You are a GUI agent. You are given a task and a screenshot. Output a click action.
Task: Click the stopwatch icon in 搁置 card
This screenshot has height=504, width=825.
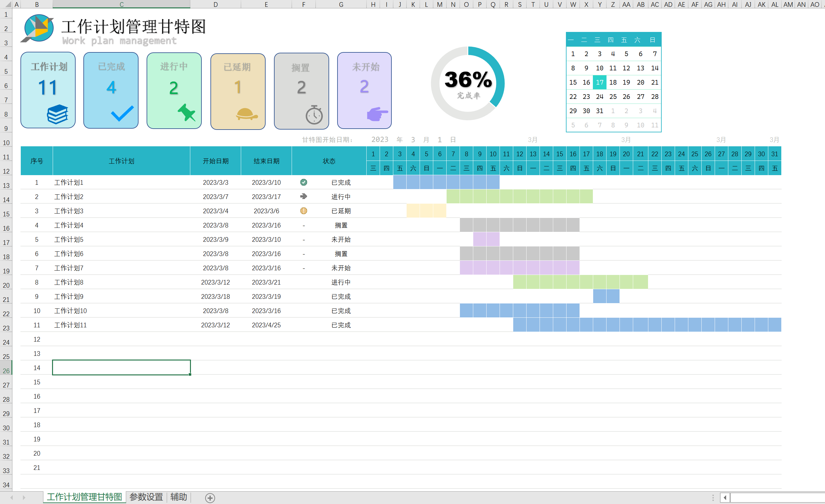(x=314, y=115)
